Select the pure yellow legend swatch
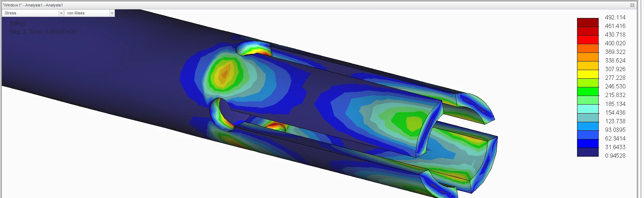Screen dimensions: 644x198 point(587,74)
